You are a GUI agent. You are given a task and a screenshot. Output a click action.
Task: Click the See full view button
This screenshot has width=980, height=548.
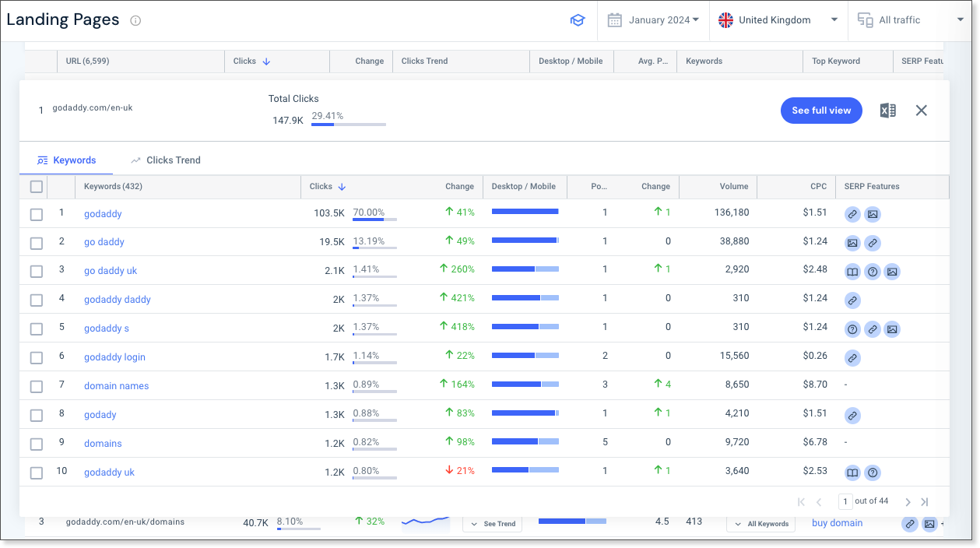821,111
